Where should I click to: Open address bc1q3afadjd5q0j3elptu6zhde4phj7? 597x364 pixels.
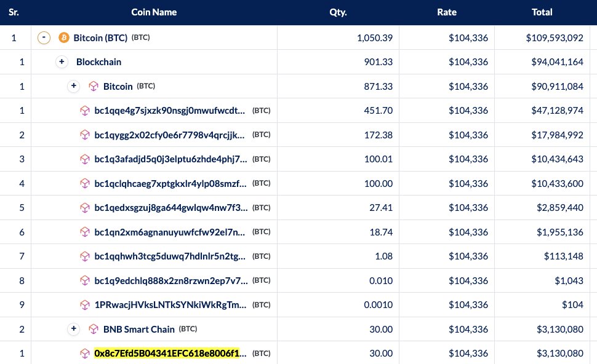(170, 159)
